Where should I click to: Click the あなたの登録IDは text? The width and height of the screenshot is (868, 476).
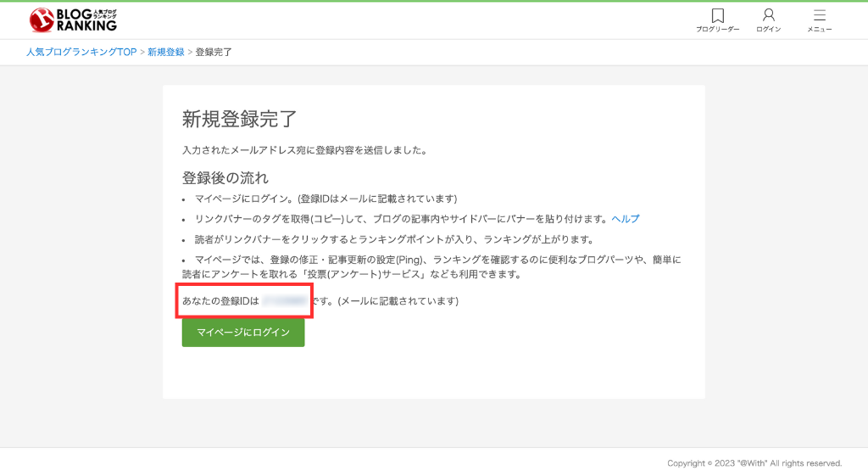tap(220, 301)
